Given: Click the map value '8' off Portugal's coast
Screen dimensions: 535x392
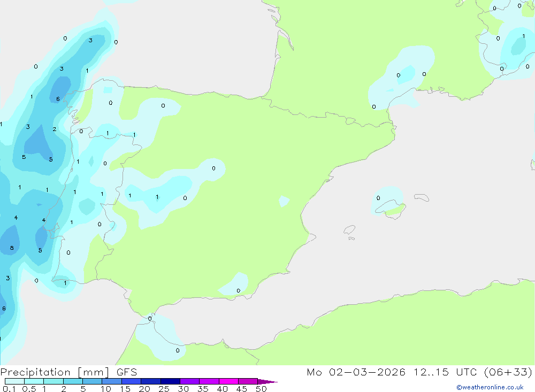Looking at the screenshot, I should coord(12,248).
